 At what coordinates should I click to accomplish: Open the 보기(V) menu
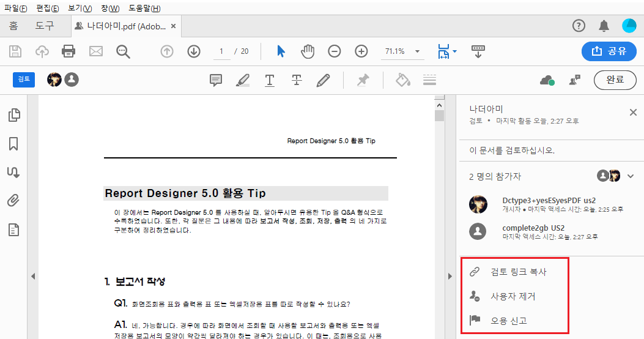pyautogui.click(x=80, y=8)
